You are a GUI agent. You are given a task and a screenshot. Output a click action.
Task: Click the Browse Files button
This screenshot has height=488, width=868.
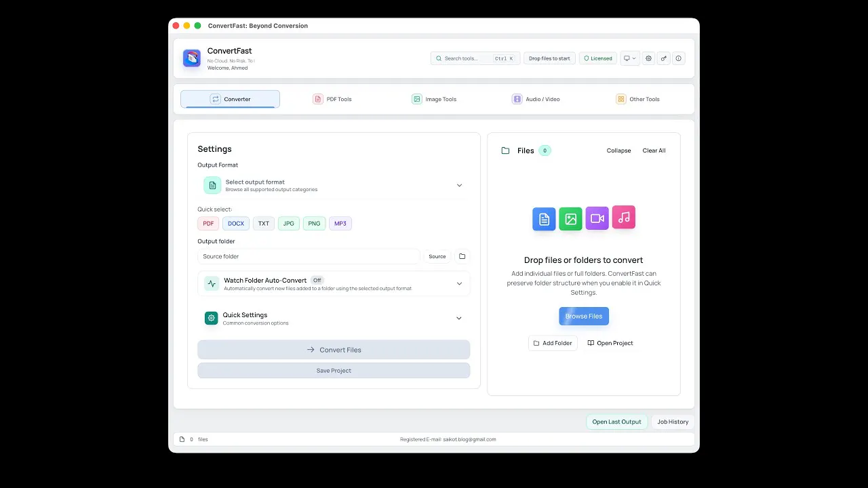point(584,316)
